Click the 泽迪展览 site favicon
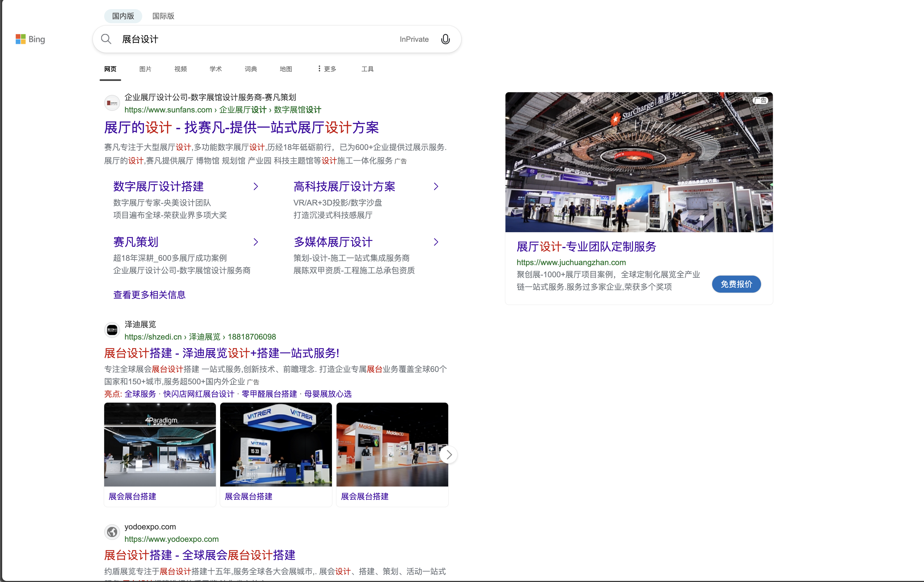Screen dimensions: 924x582 tap(112, 330)
